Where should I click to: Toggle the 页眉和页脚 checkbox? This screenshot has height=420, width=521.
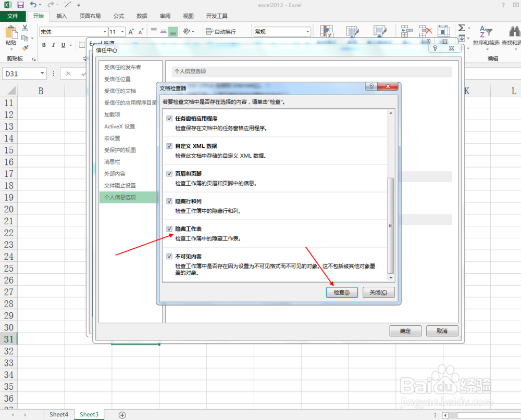pos(169,173)
